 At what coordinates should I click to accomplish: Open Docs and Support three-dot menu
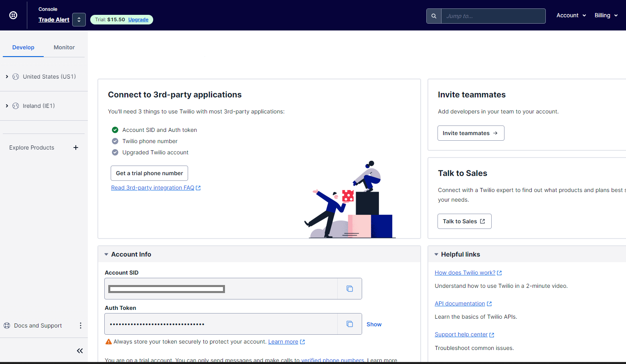click(81, 326)
